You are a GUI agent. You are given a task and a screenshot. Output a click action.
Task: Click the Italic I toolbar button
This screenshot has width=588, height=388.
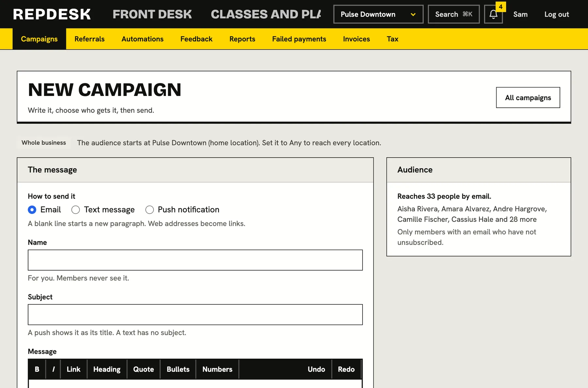click(53, 369)
